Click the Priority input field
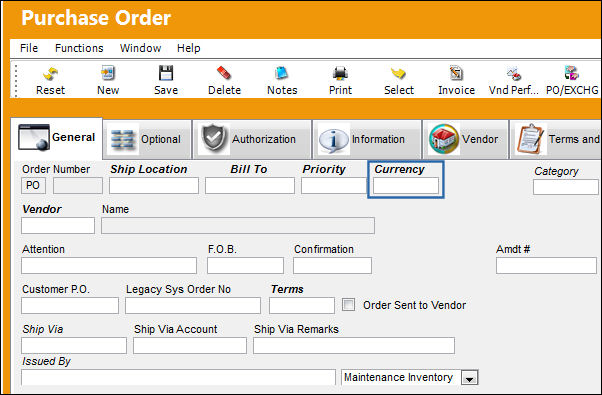602x395 pixels. tap(334, 186)
